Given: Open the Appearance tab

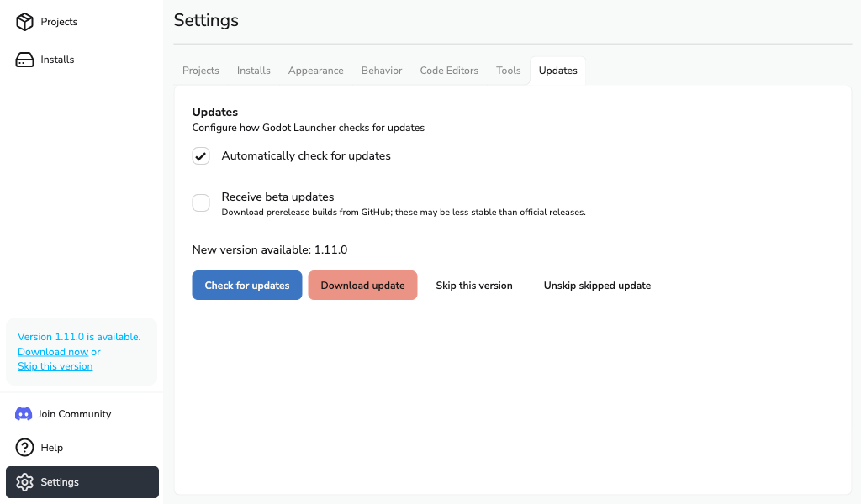Looking at the screenshot, I should [316, 71].
